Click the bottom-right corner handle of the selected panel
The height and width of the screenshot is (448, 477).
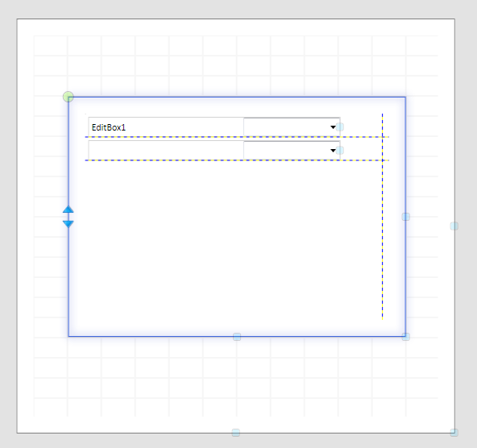pos(406,337)
